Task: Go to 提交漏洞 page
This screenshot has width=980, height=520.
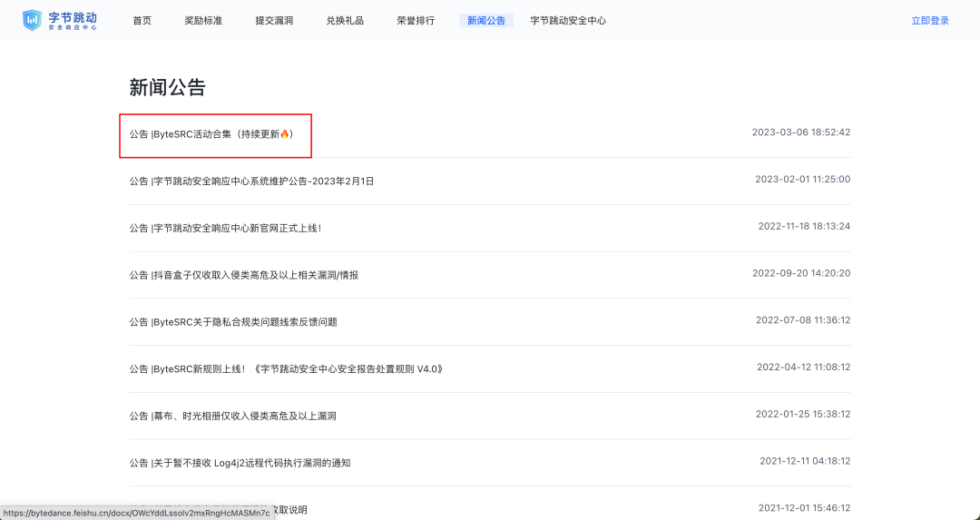Action: point(274,21)
